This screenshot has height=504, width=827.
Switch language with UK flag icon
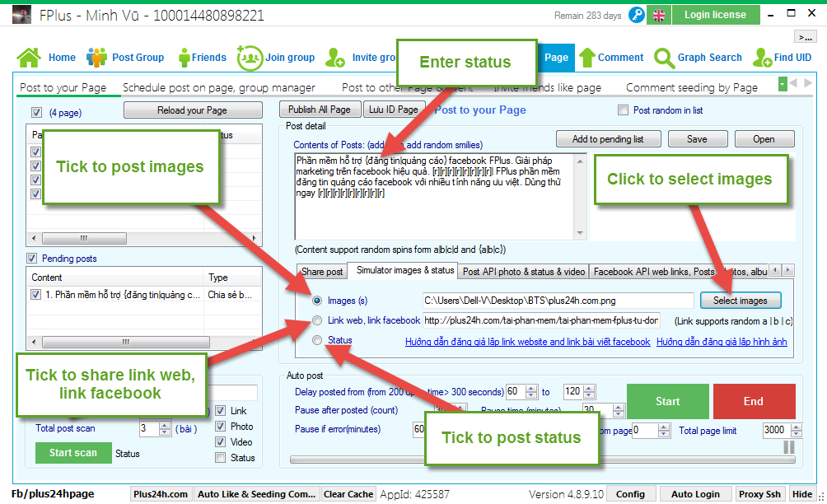659,16
